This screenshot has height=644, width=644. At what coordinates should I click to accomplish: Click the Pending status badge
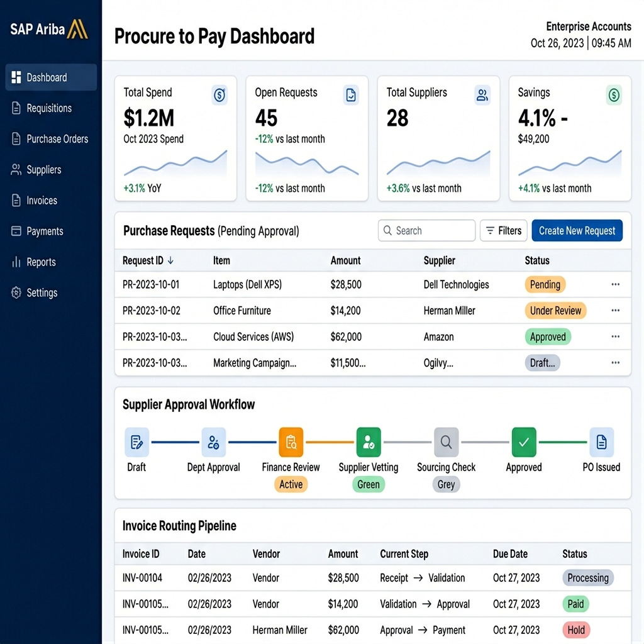545,284
